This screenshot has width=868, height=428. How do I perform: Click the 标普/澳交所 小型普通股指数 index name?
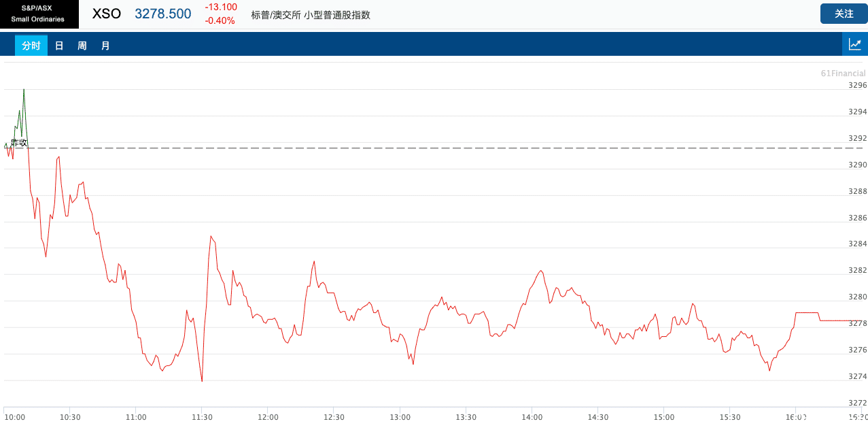311,15
